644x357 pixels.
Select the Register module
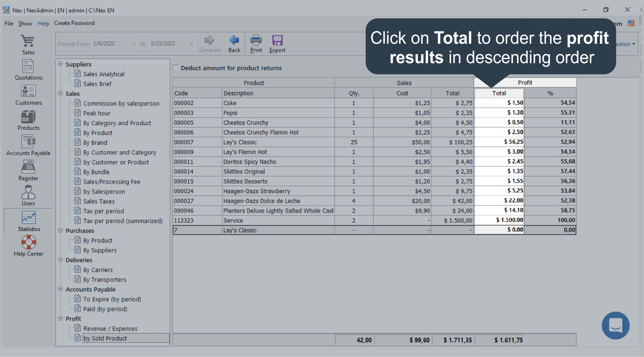(28, 170)
